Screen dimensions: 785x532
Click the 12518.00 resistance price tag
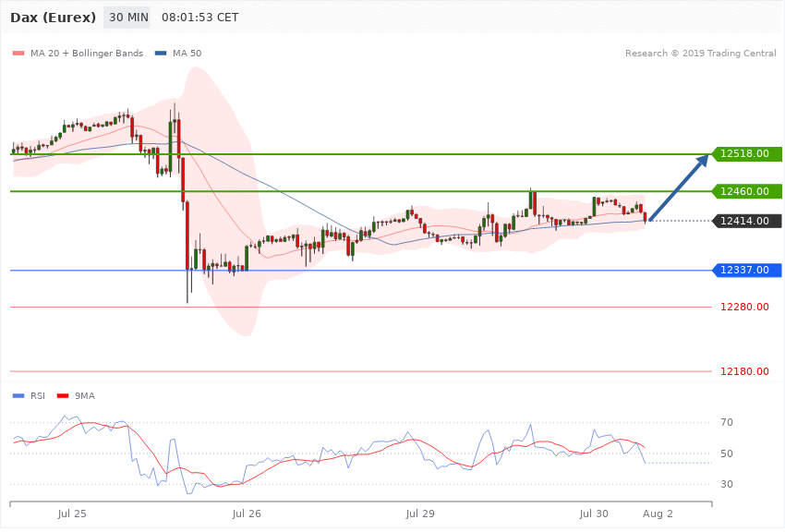pyautogui.click(x=746, y=153)
